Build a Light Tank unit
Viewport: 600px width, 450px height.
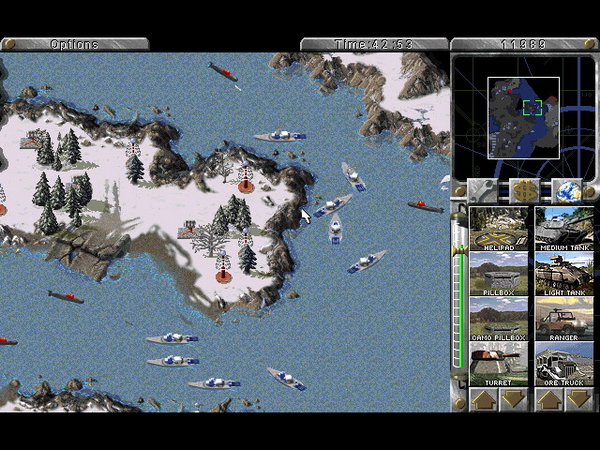[x=563, y=272]
